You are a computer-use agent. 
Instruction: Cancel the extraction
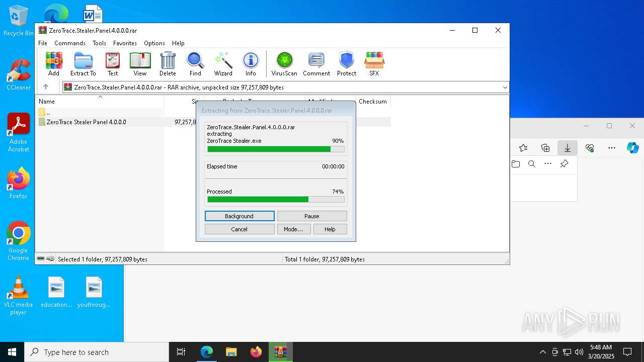pos(239,229)
